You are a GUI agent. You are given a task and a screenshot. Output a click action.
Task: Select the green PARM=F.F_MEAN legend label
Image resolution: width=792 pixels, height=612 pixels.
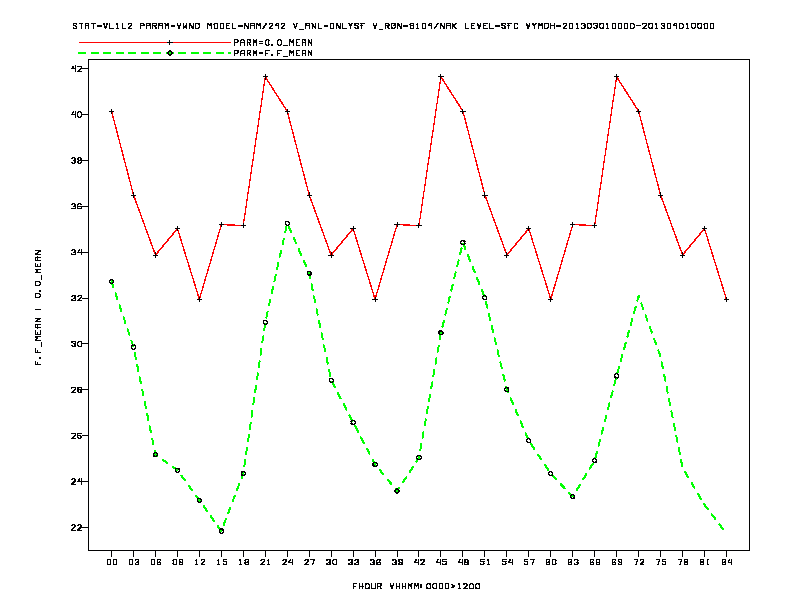point(273,53)
